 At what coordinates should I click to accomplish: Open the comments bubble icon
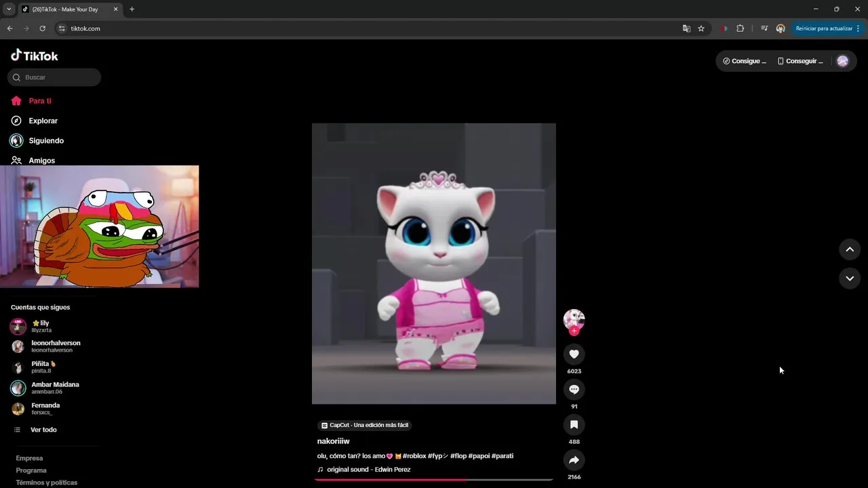[574, 389]
